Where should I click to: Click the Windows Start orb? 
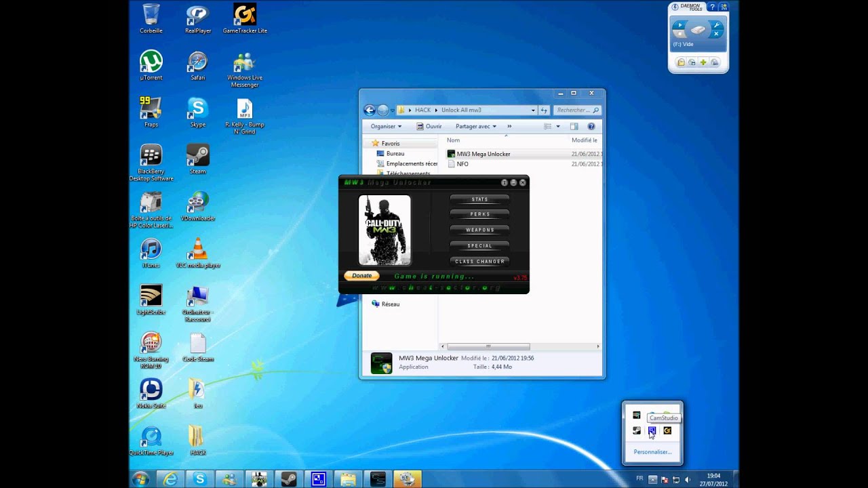(x=141, y=479)
